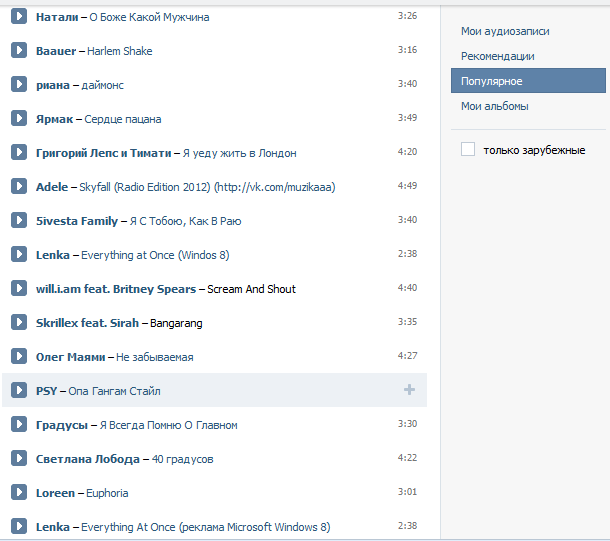The image size is (610, 541).
Task: Select Популярное tab
Action: [528, 81]
